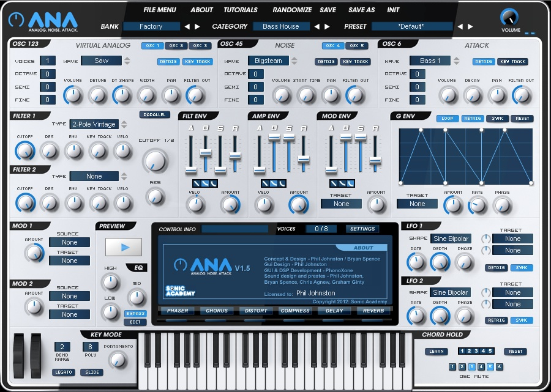551x392 pixels.
Task: Click the OSC 123 Detune knob
Action: click(x=97, y=95)
